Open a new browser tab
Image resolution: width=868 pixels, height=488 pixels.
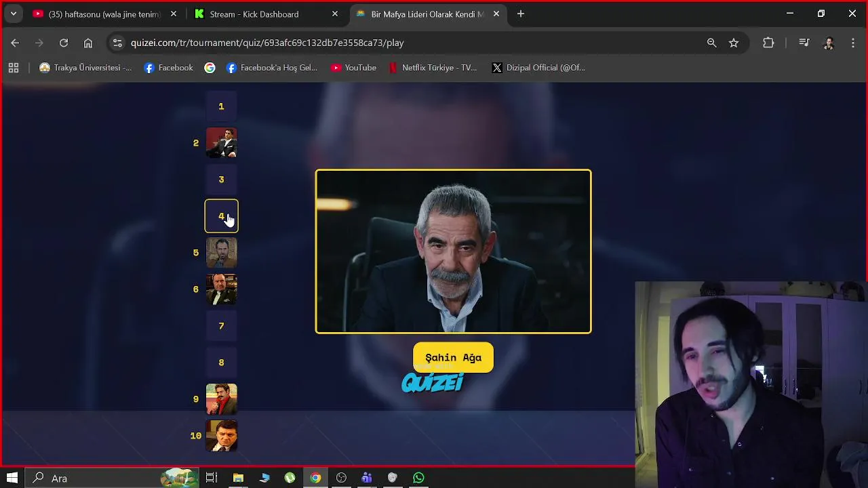521,14
